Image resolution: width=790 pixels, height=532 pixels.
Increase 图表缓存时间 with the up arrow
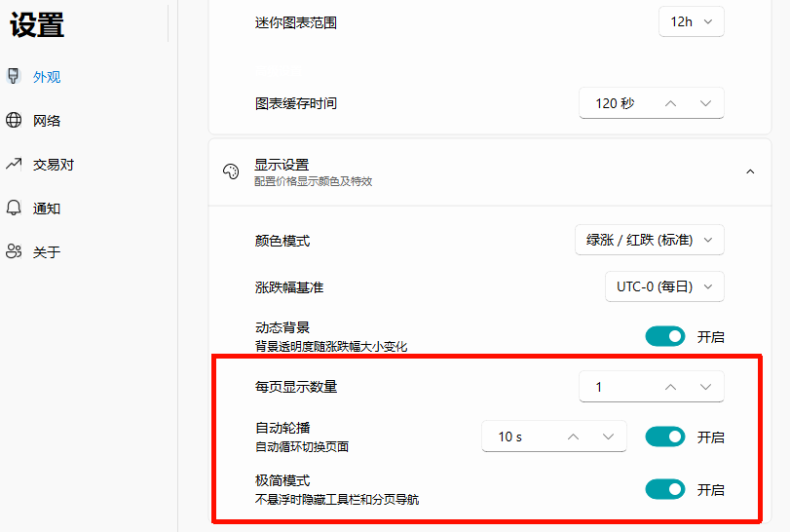(670, 103)
